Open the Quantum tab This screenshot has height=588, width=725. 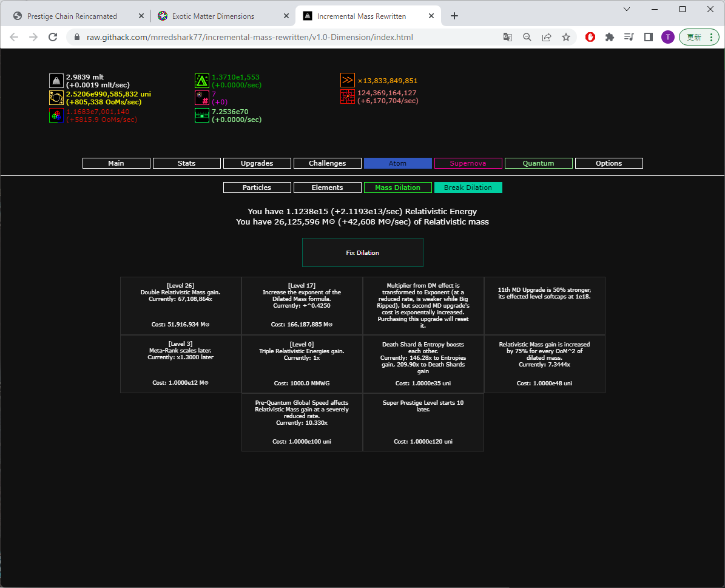(x=539, y=163)
